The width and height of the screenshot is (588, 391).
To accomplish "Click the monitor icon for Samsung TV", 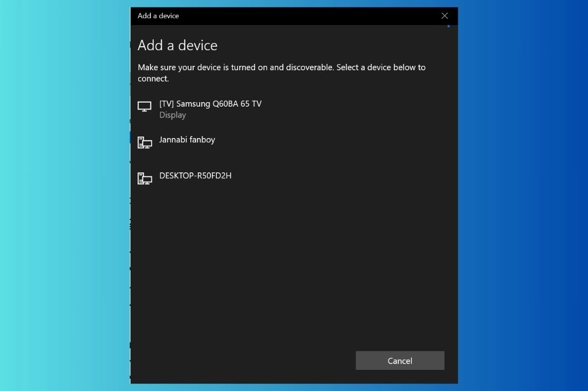I will (x=145, y=107).
